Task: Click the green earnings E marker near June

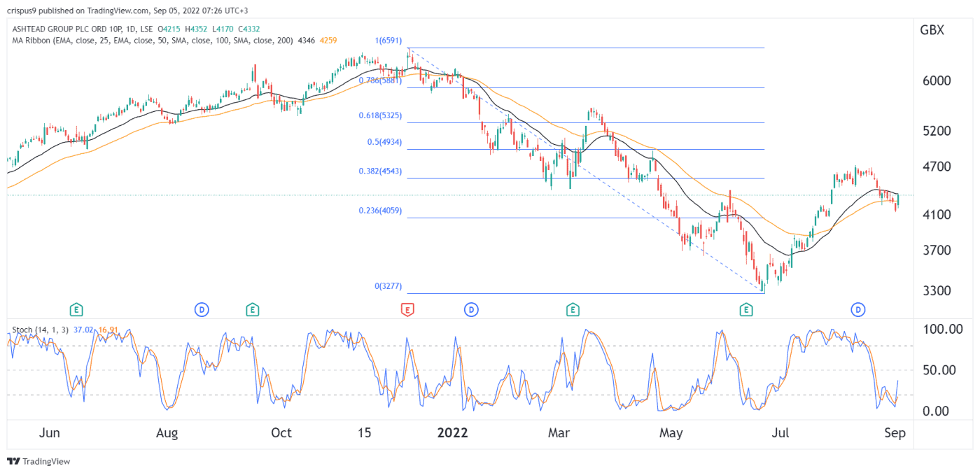Action: [x=76, y=309]
